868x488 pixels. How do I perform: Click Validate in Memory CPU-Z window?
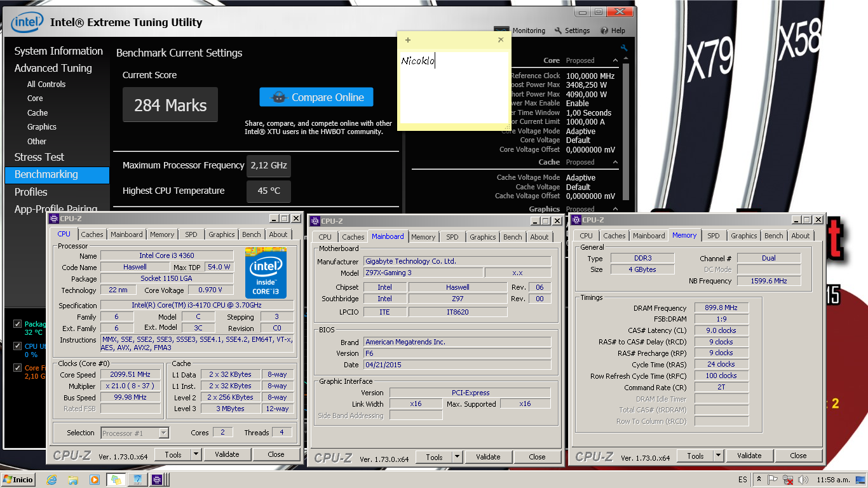pyautogui.click(x=749, y=456)
